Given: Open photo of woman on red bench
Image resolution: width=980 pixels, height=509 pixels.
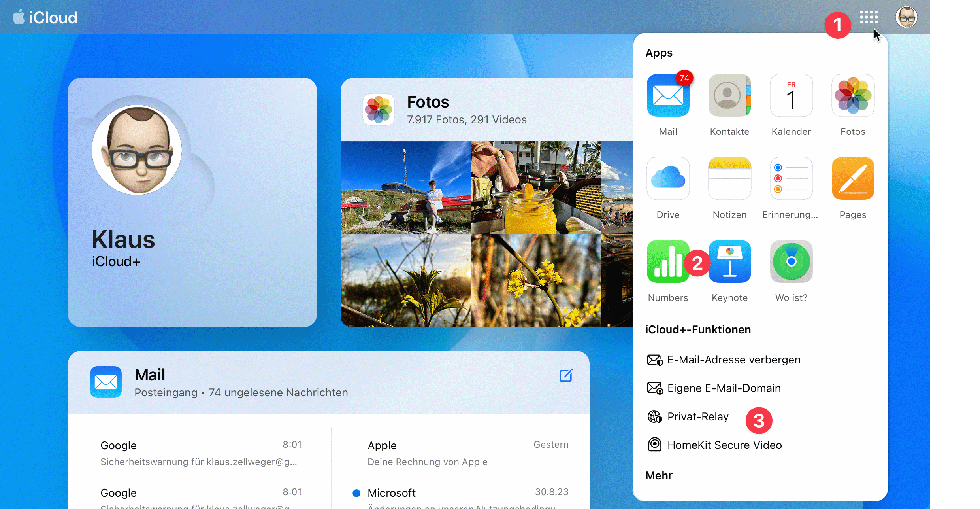Looking at the screenshot, I should coord(406,187).
